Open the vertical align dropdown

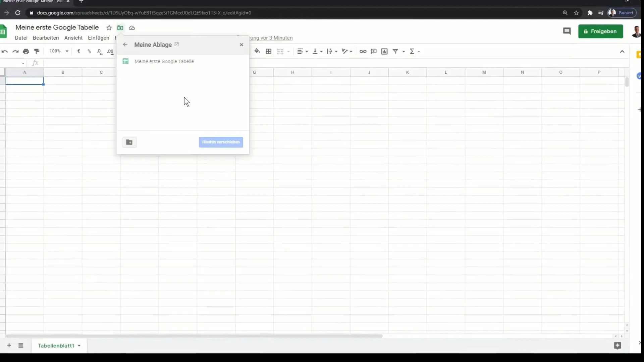point(317,51)
